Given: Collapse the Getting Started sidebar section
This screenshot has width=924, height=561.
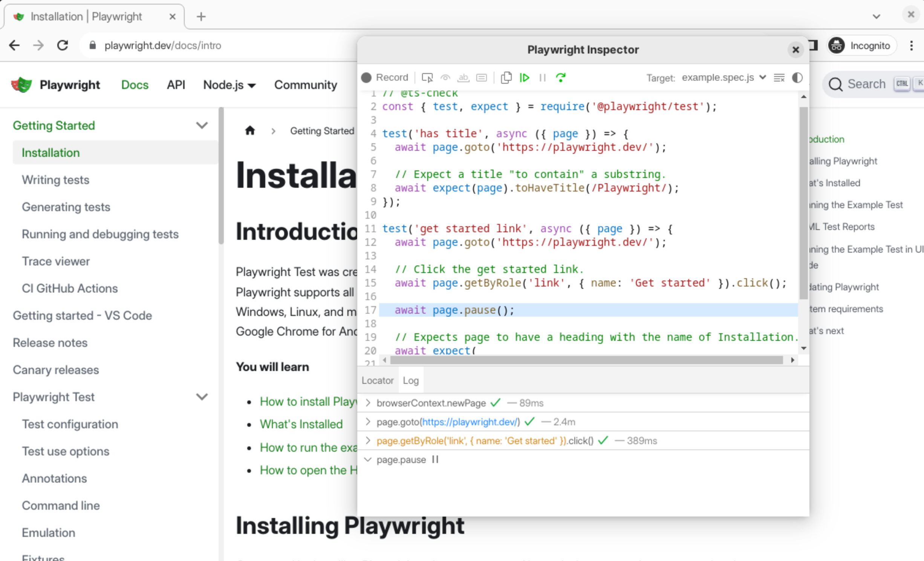Looking at the screenshot, I should point(202,126).
